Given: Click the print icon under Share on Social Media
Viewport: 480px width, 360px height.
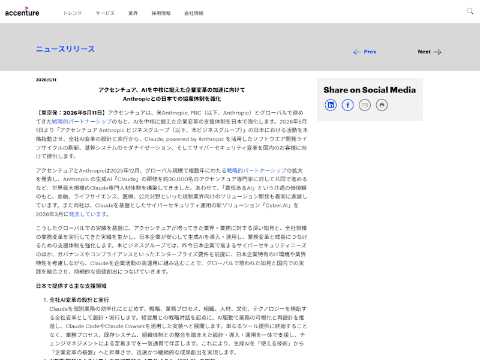Looking at the screenshot, I should 382,105.
